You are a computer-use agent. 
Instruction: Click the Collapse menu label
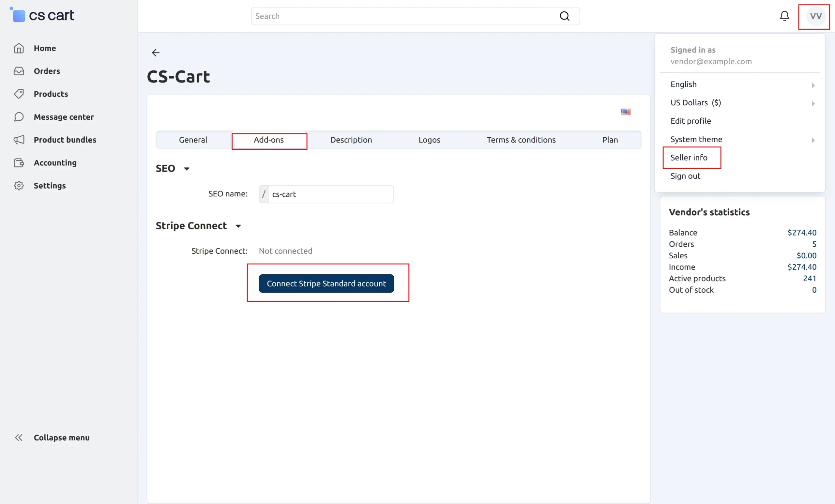62,437
